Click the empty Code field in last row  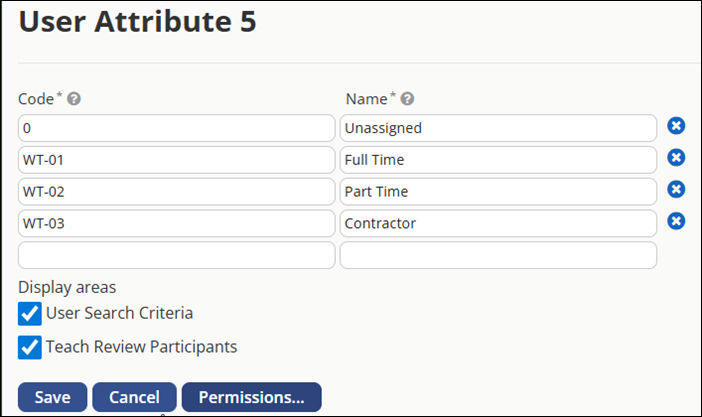pyautogui.click(x=176, y=255)
